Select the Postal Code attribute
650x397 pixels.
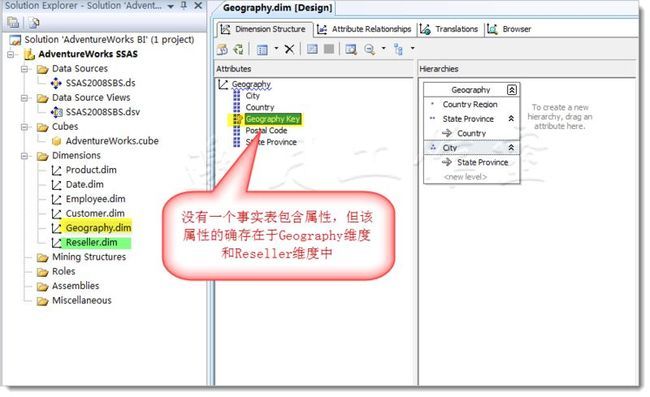[x=266, y=131]
